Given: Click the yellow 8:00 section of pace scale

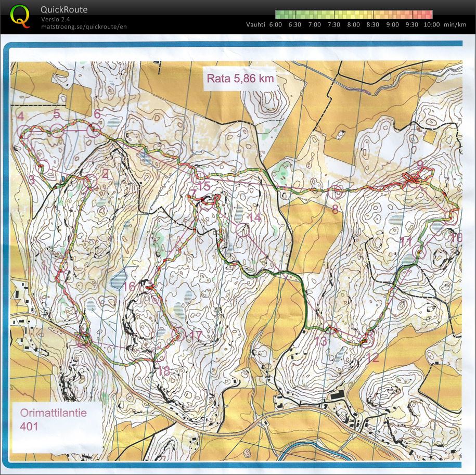Looking at the screenshot, I should pos(354,15).
